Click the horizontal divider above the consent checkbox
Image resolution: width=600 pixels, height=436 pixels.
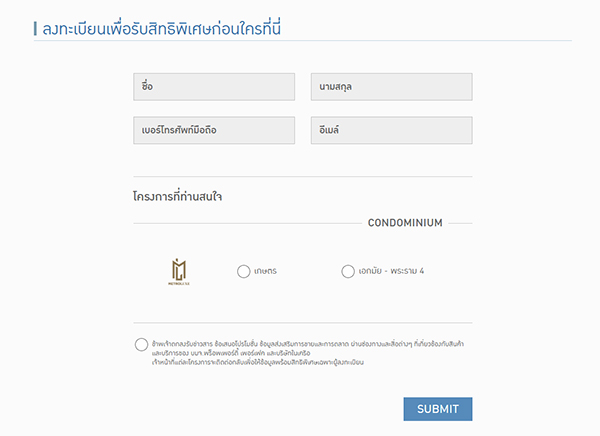pyautogui.click(x=302, y=322)
